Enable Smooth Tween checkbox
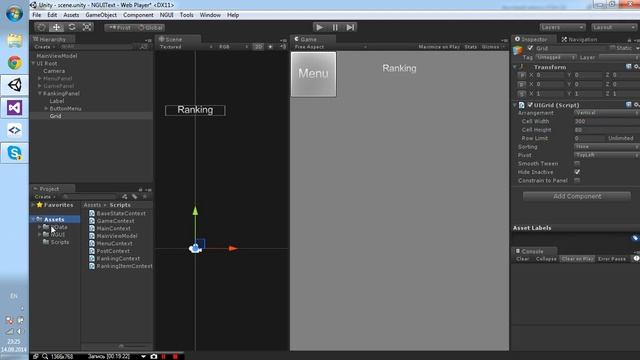 click(577, 164)
